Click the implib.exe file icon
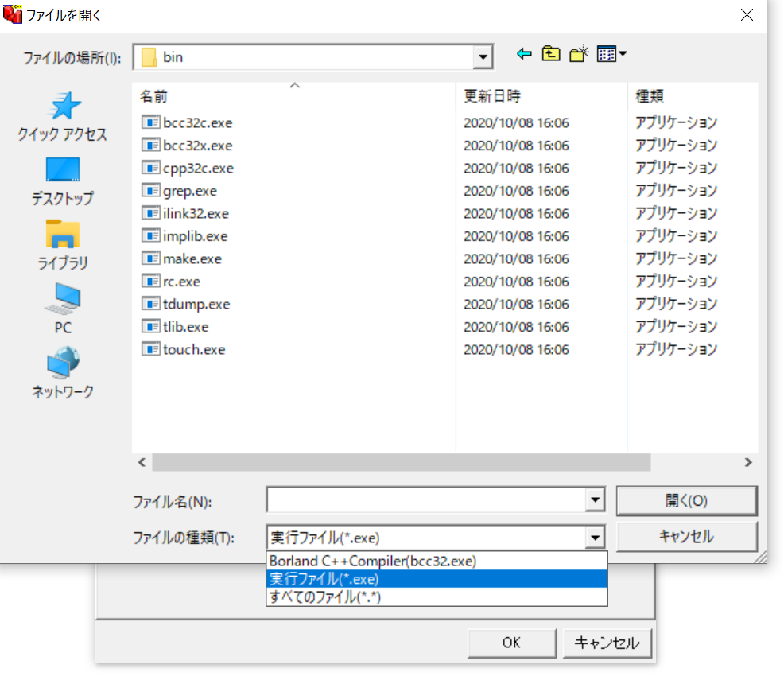 (150, 235)
